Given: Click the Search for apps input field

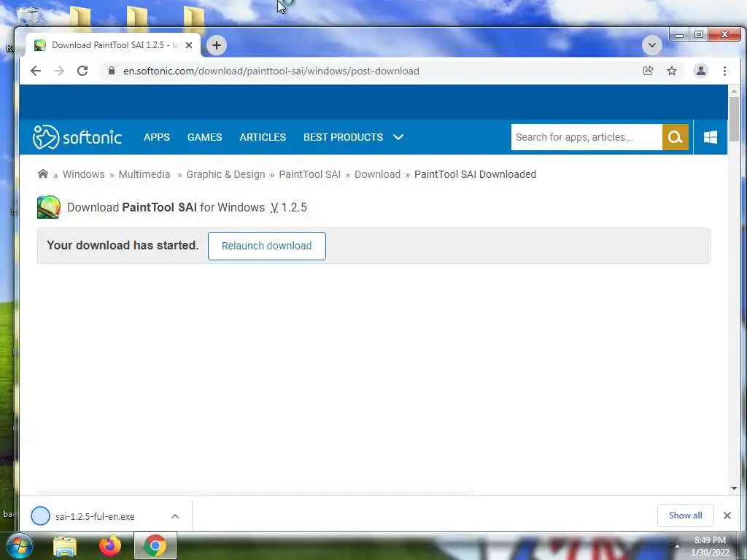Looking at the screenshot, I should (x=587, y=137).
